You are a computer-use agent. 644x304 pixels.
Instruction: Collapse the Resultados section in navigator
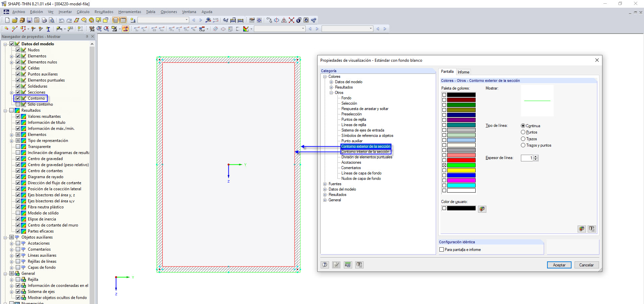[5, 110]
